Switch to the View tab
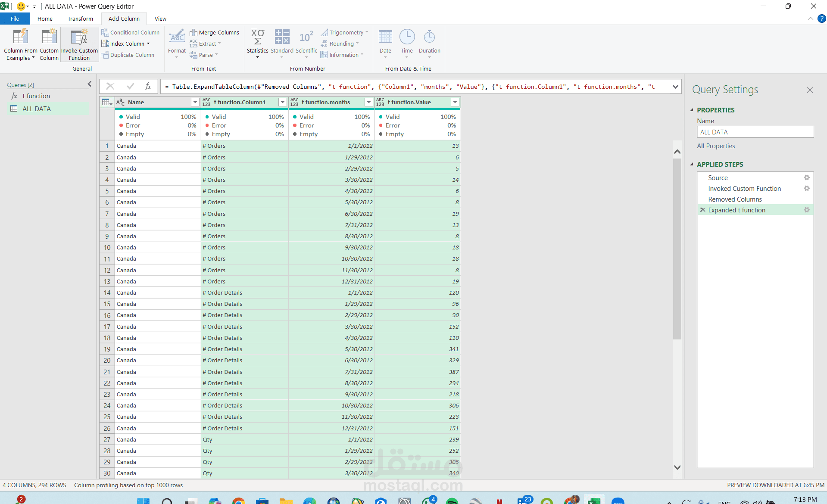Image resolution: width=827 pixels, height=504 pixels. point(160,19)
